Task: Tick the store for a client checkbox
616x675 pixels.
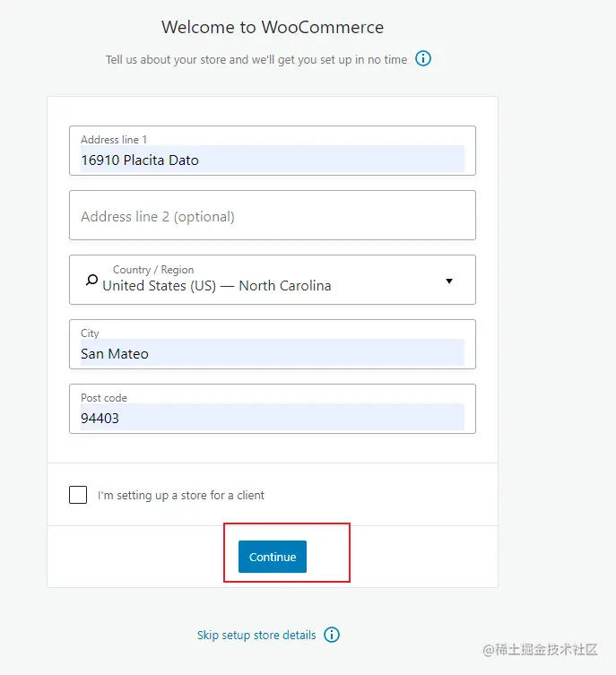Action: pos(78,495)
